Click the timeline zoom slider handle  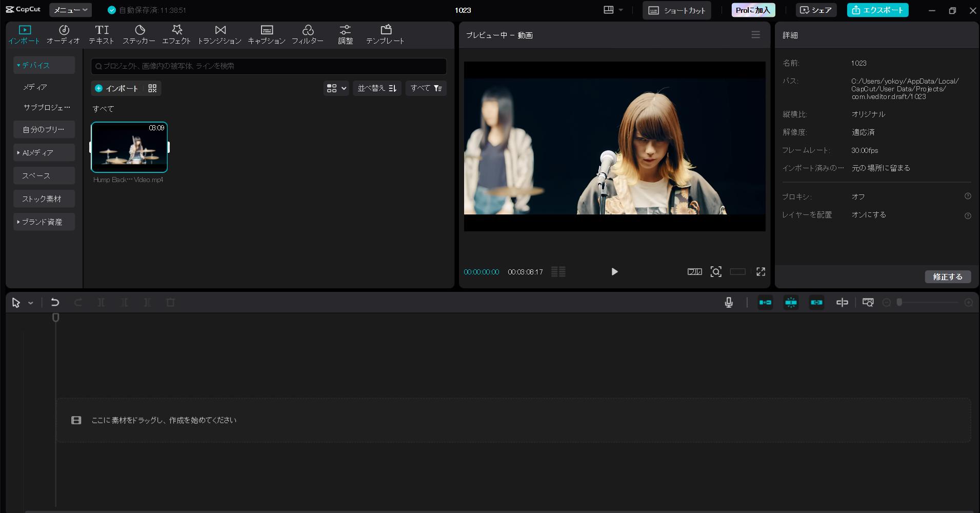[899, 303]
